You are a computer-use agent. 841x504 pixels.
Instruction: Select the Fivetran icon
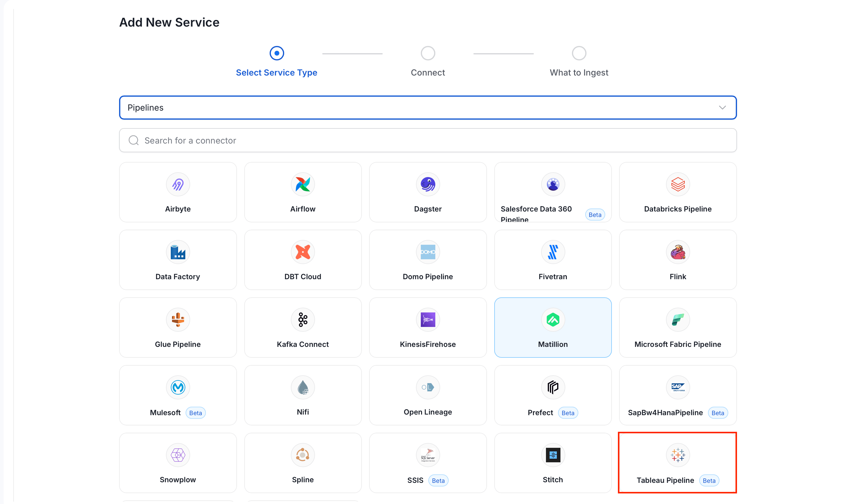point(553,252)
